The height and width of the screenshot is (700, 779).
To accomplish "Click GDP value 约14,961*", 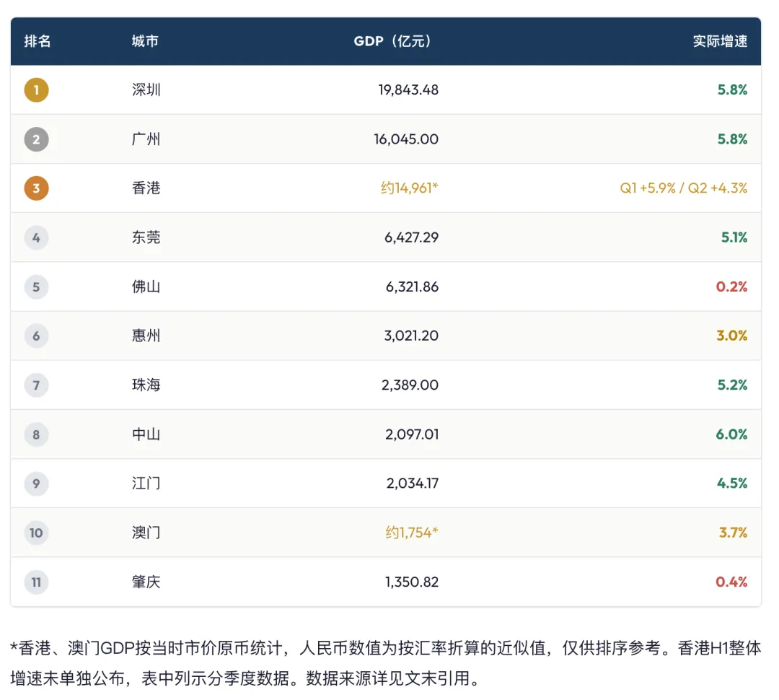I will [410, 188].
